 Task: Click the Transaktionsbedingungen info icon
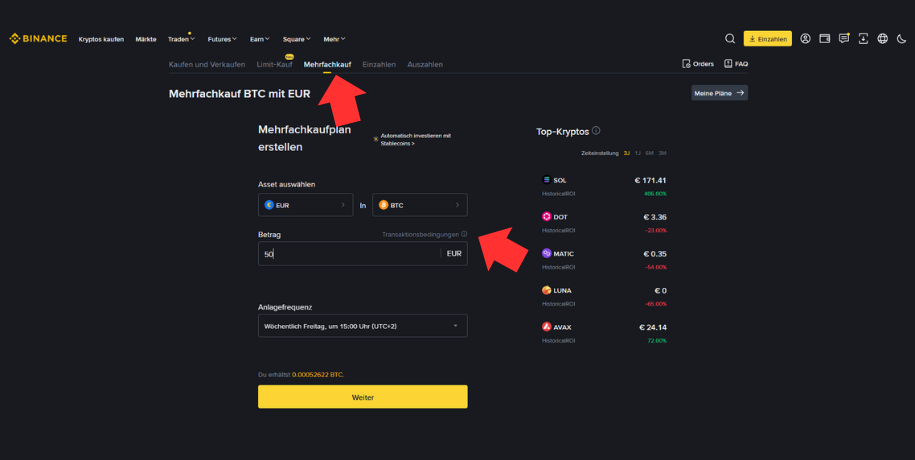[464, 234]
